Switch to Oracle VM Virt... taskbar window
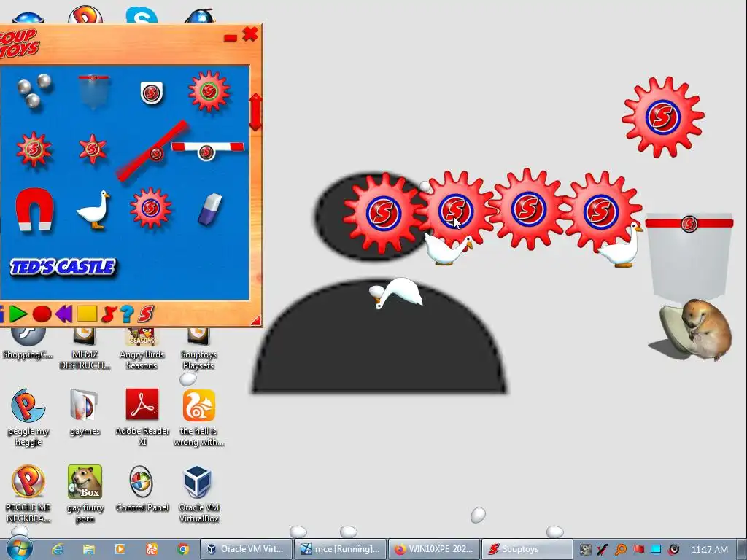Viewport: 747px width, 560px height. [x=245, y=549]
